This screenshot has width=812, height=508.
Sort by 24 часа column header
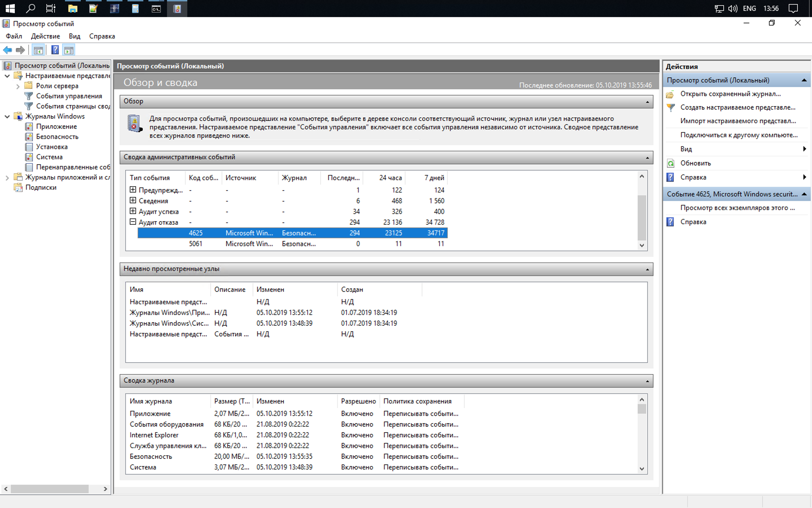click(385, 178)
